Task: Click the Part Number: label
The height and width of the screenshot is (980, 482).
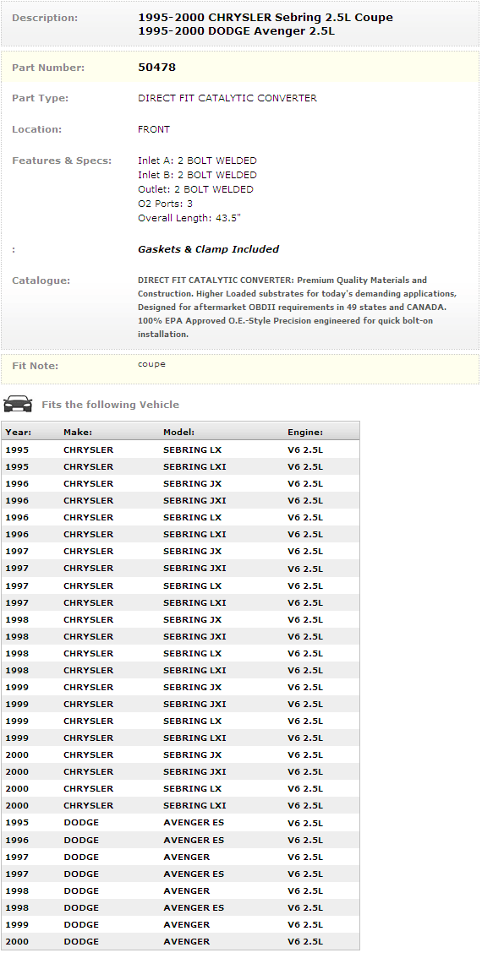Action: (48, 67)
